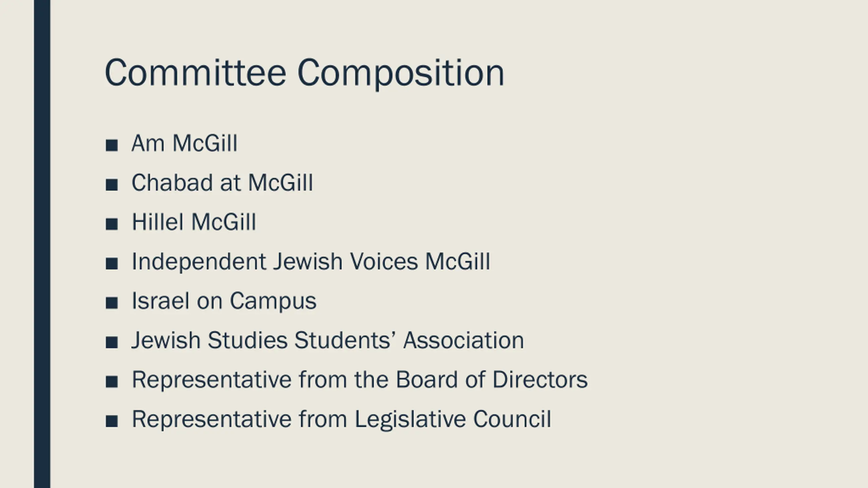Image resolution: width=868 pixels, height=488 pixels.
Task: Click the dark navy vertical accent bar
Action: click(42, 244)
